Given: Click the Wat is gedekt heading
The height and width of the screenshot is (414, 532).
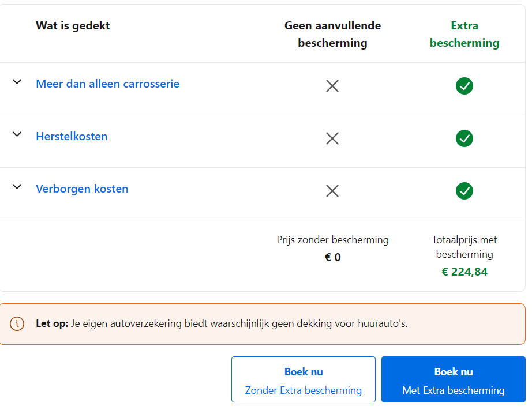Looking at the screenshot, I should 73,25.
